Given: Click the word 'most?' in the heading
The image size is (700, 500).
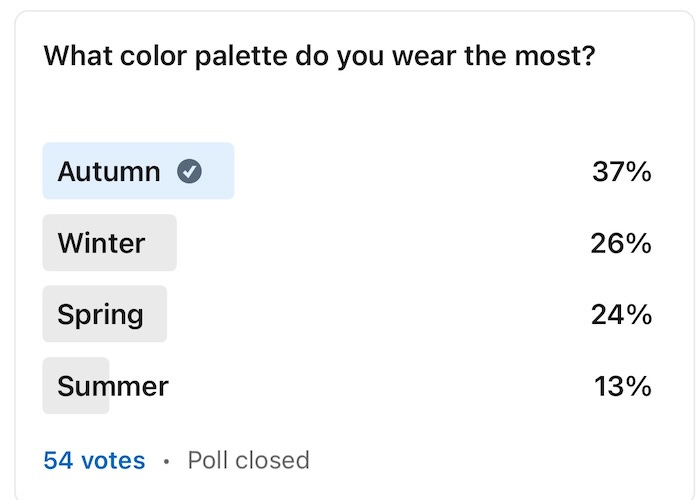Looking at the screenshot, I should (555, 56).
